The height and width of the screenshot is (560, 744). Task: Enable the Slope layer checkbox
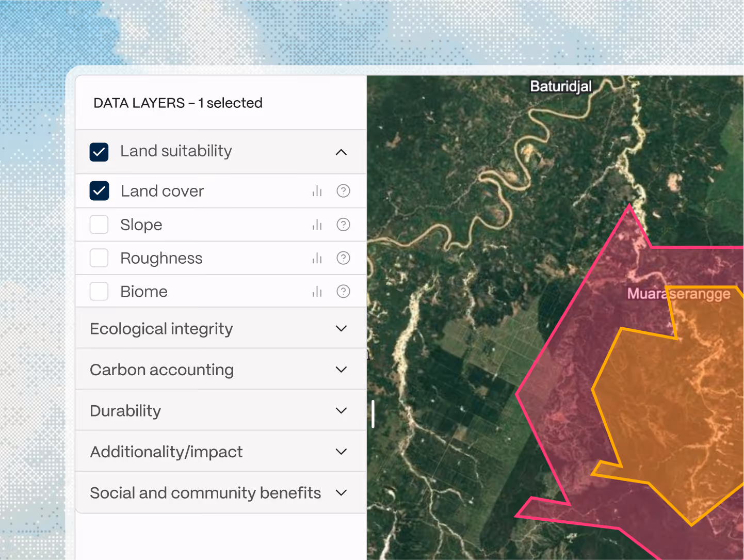(99, 225)
